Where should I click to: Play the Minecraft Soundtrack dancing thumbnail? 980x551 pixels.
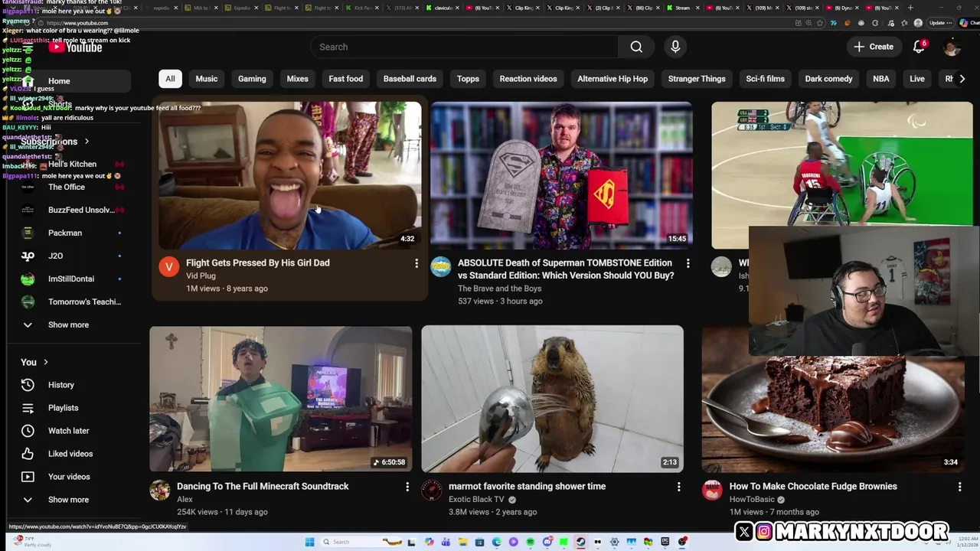click(280, 399)
